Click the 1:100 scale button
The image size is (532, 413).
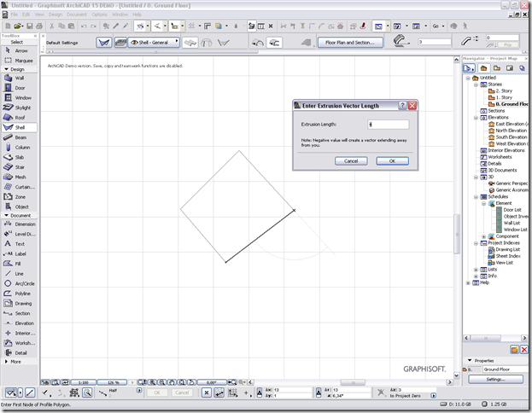(x=84, y=382)
